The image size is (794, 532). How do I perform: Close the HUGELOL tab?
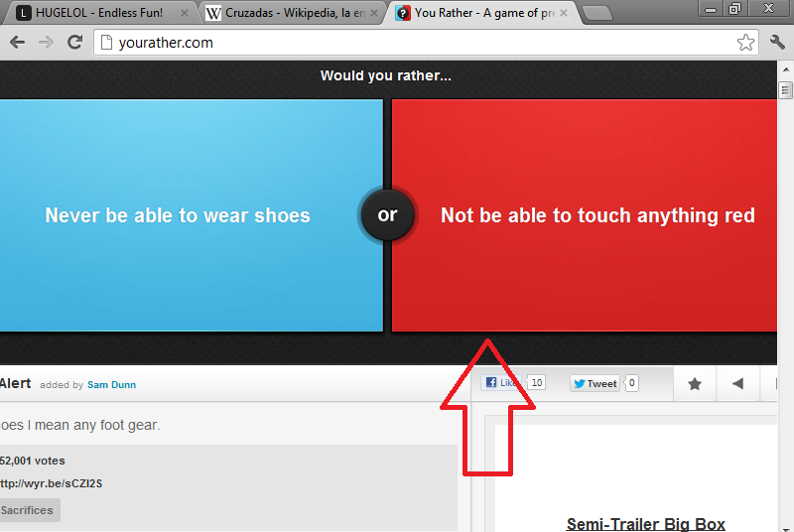(184, 13)
